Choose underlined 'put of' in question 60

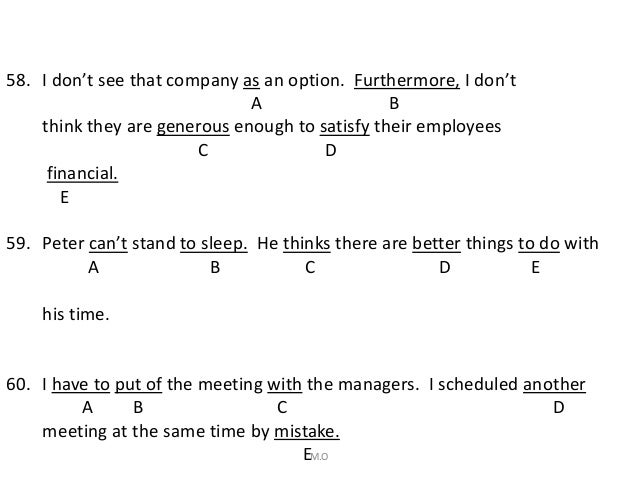pos(138,385)
